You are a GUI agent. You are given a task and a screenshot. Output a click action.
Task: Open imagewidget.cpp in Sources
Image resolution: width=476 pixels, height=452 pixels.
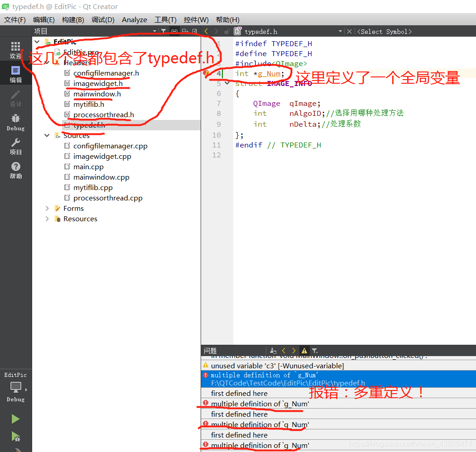click(x=102, y=157)
